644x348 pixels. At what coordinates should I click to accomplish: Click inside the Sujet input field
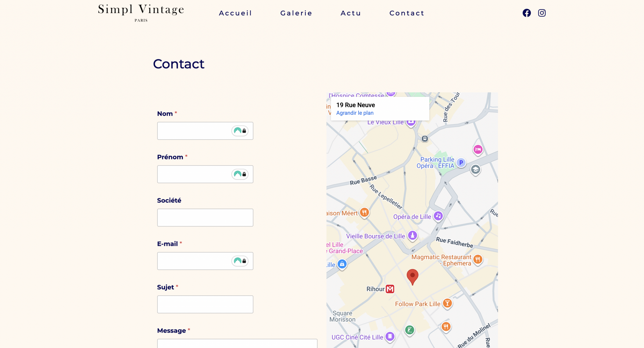click(x=205, y=304)
